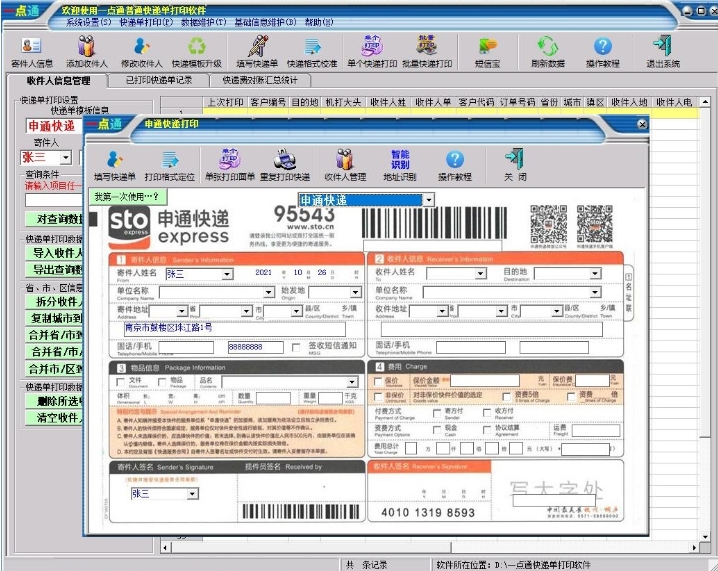The image size is (718, 571).
Task: Open 系统设置(S) menu
Action: point(89,22)
